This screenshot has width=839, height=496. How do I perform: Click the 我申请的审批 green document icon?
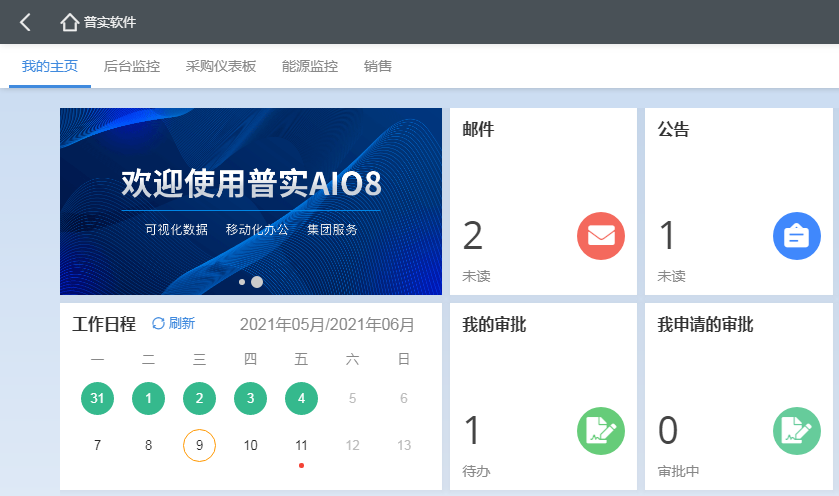point(797,431)
